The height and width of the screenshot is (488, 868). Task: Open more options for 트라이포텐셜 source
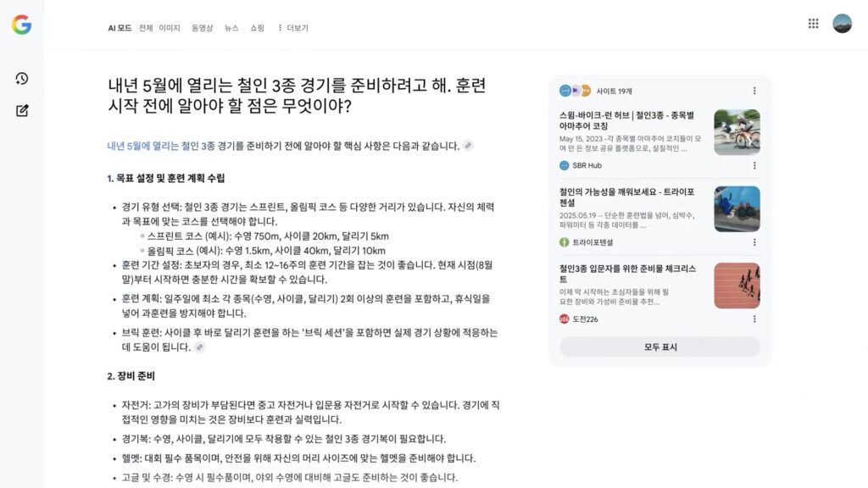(x=754, y=242)
